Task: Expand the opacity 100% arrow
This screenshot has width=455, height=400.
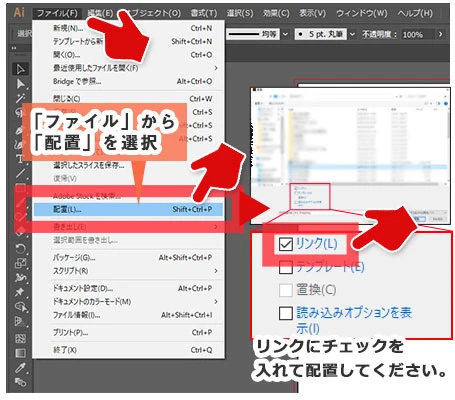Action: coord(440,34)
